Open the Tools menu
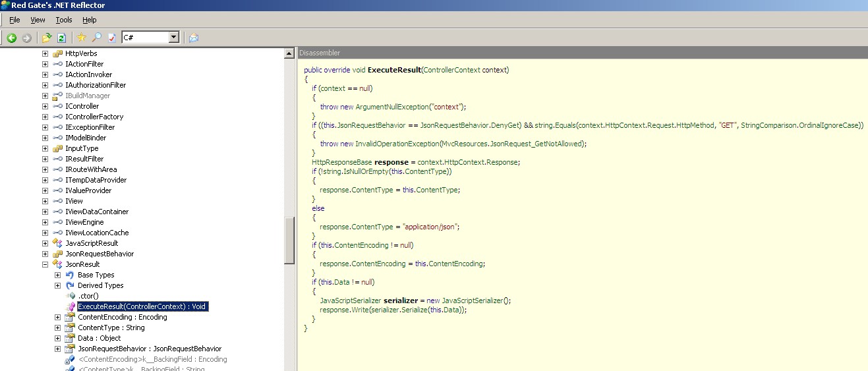The height and width of the screenshot is (371, 868). click(64, 20)
